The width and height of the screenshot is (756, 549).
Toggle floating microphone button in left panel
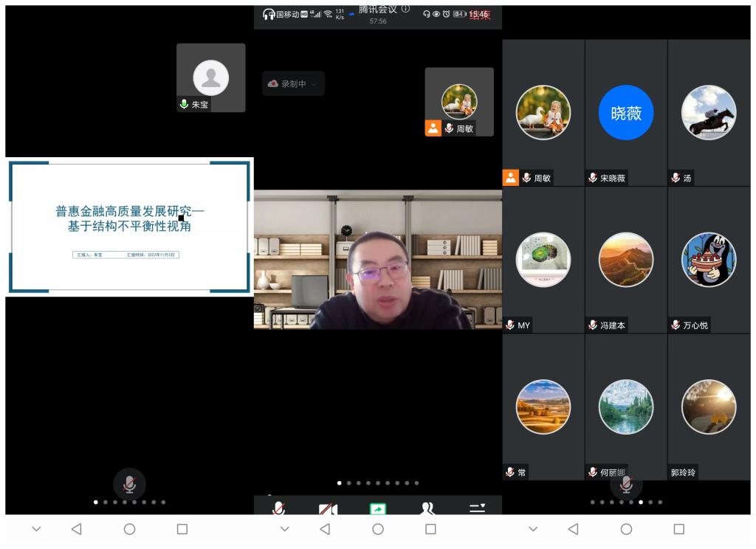point(129,484)
